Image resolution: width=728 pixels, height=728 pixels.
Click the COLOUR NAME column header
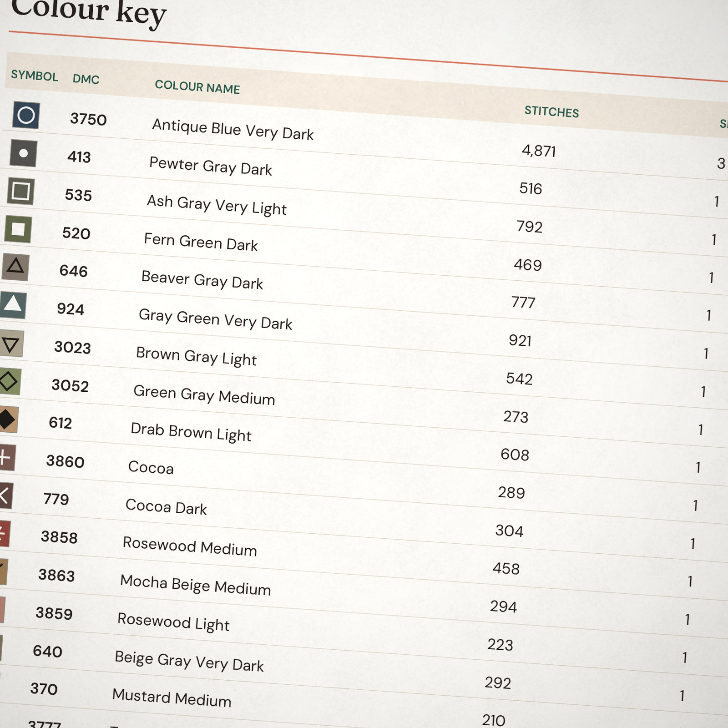pyautogui.click(x=197, y=86)
